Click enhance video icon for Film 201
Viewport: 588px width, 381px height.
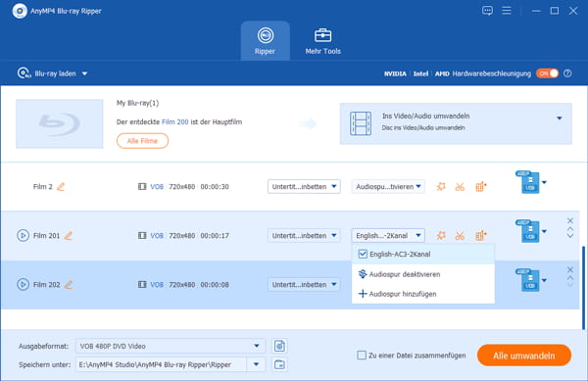481,236
